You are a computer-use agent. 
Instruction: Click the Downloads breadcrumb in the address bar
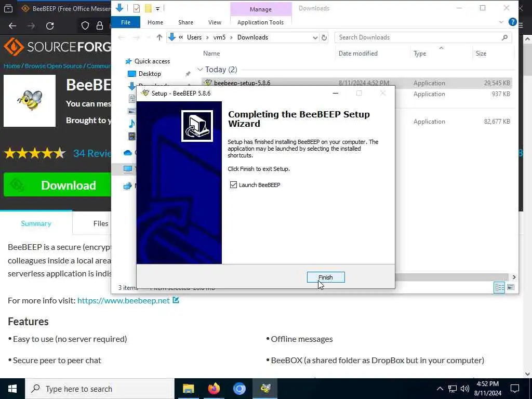(x=252, y=37)
